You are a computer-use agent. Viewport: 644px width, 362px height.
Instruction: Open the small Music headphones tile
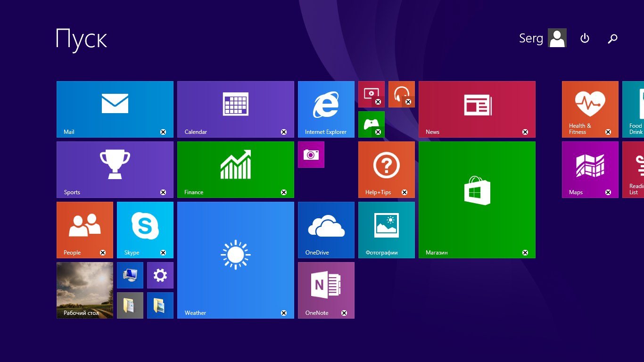(x=402, y=94)
